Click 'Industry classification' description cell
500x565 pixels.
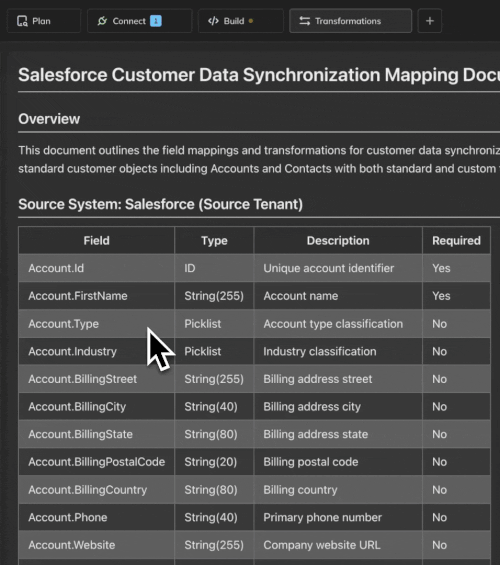pyautogui.click(x=338, y=351)
